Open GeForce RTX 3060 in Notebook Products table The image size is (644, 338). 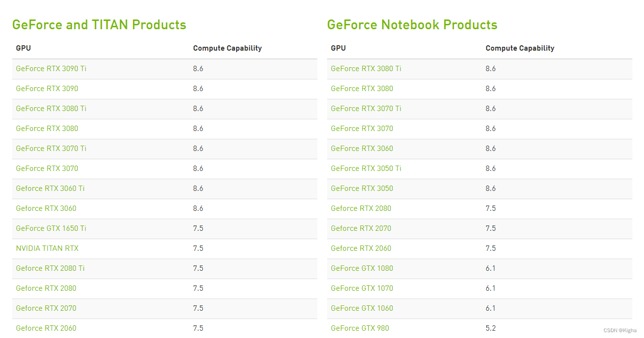click(362, 149)
